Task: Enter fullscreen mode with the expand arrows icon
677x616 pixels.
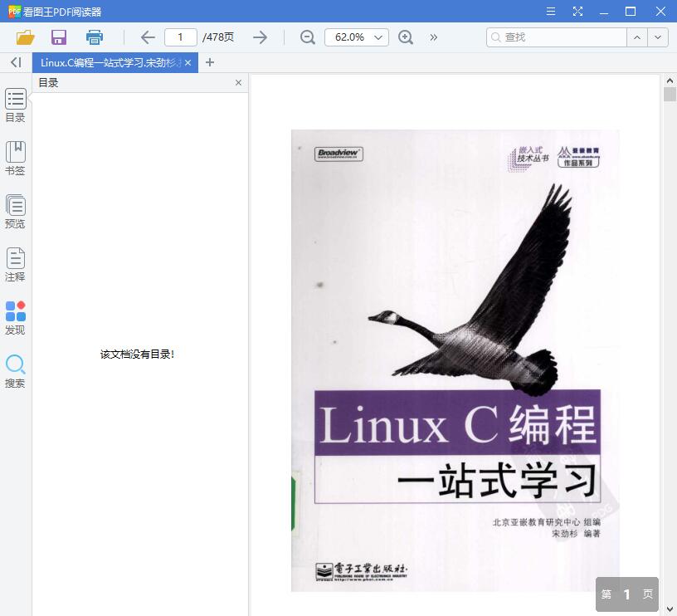Action: 577,12
